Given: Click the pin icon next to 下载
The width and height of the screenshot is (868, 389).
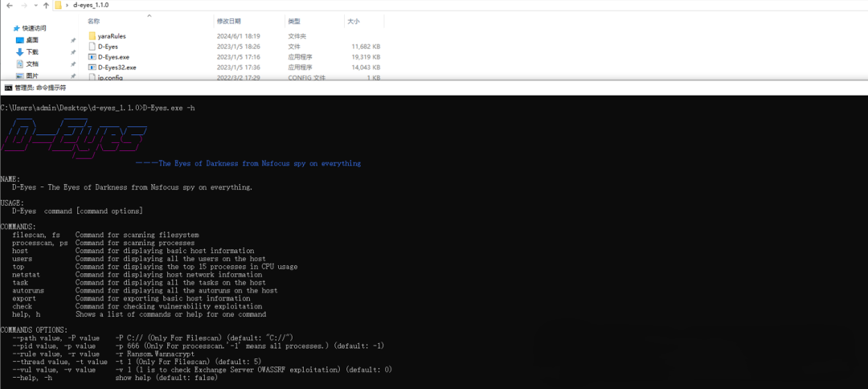Looking at the screenshot, I should (73, 52).
